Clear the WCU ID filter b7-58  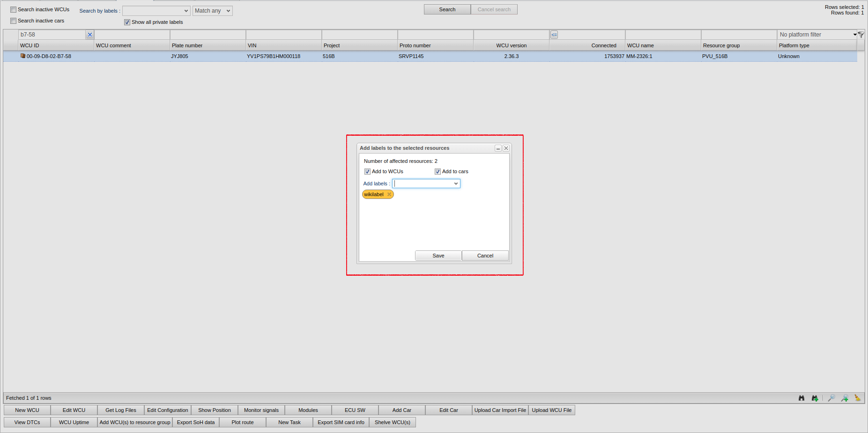coord(90,35)
